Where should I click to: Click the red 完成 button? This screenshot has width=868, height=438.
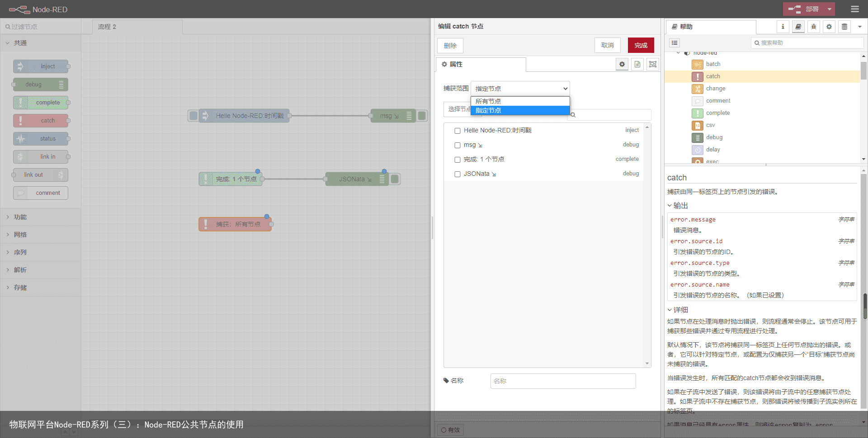tap(641, 45)
